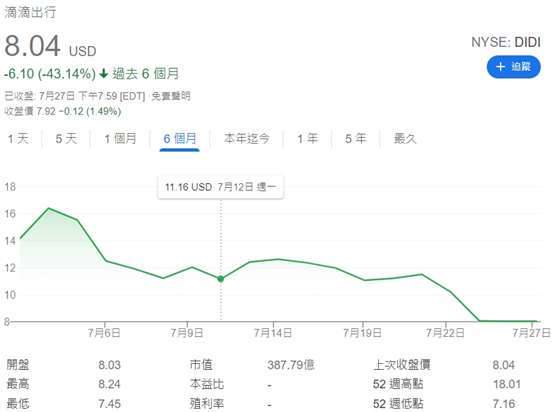Click the 52 週高點 value 18.01
Screen dimensions: 554x412
click(x=507, y=384)
